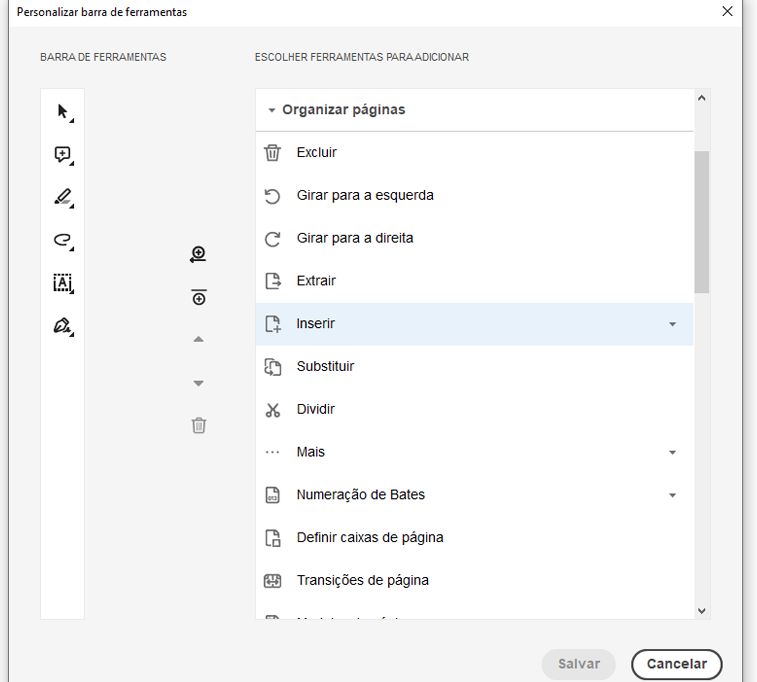Image resolution: width=757 pixels, height=682 pixels.
Task: Close the Personalizar barra de ferramentas dialog
Action: [727, 11]
